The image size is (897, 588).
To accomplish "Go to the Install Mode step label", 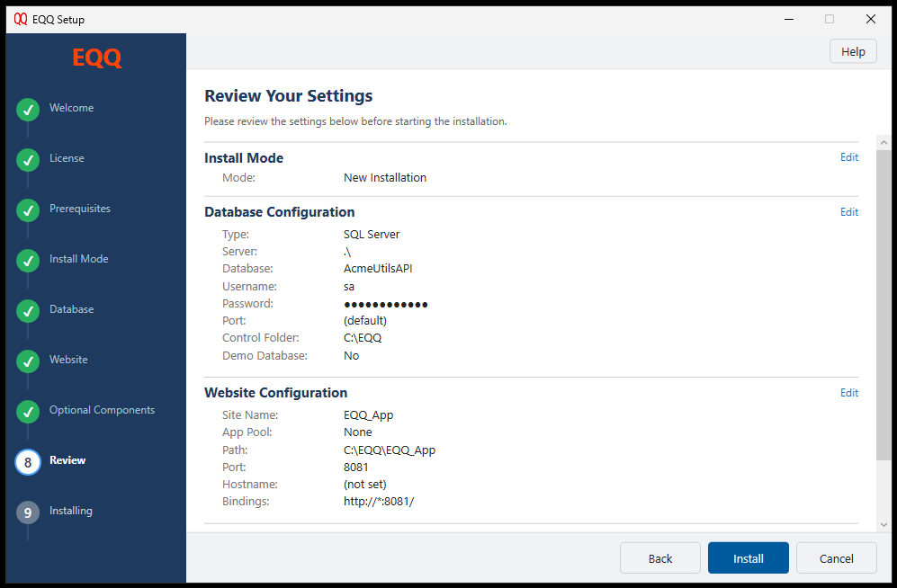I will (78, 258).
